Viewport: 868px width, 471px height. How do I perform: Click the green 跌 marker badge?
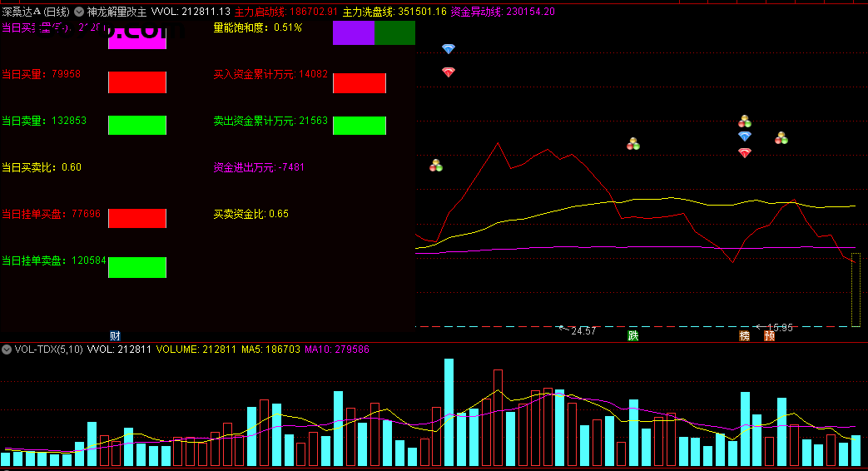point(633,336)
